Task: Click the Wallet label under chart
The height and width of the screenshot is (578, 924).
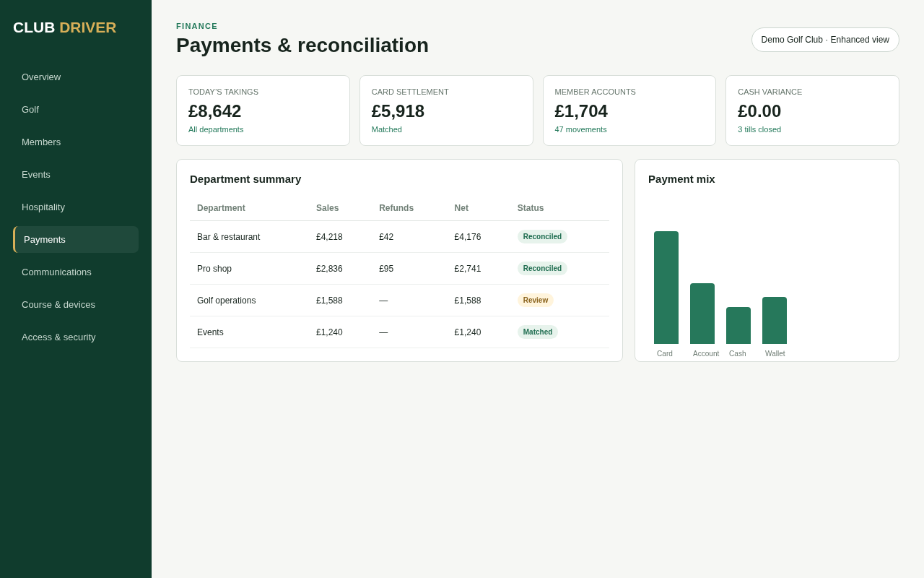Action: (x=775, y=354)
